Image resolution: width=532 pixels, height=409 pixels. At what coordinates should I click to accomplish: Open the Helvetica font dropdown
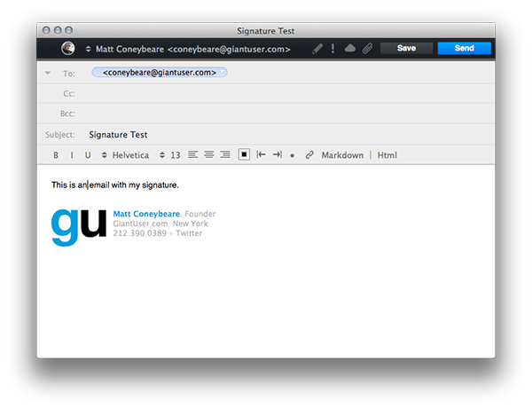(x=125, y=155)
